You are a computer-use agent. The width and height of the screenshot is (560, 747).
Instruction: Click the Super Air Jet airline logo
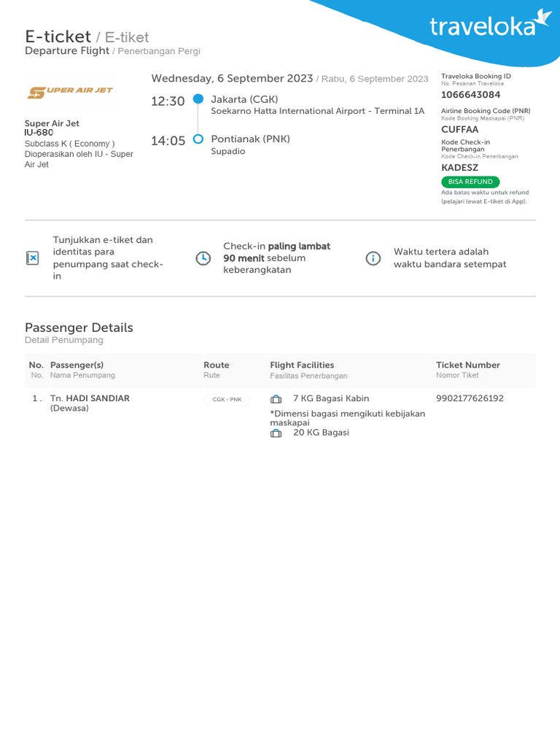pos(71,92)
